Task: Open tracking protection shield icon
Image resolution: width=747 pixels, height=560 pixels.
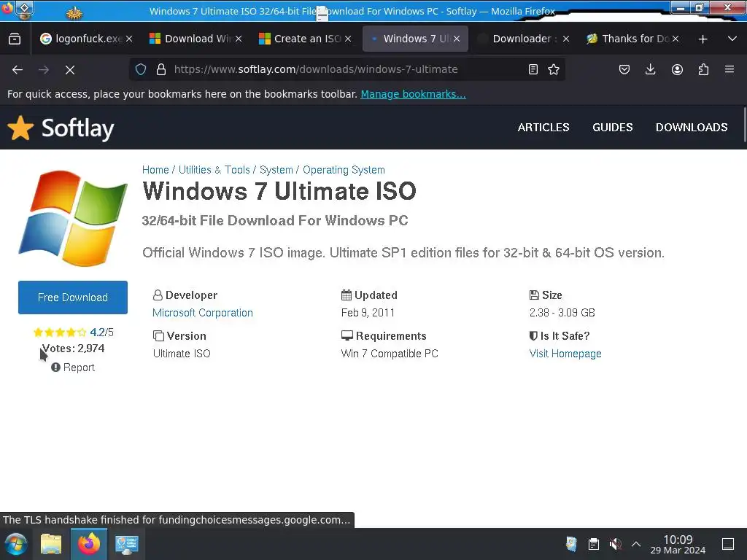Action: coord(141,69)
